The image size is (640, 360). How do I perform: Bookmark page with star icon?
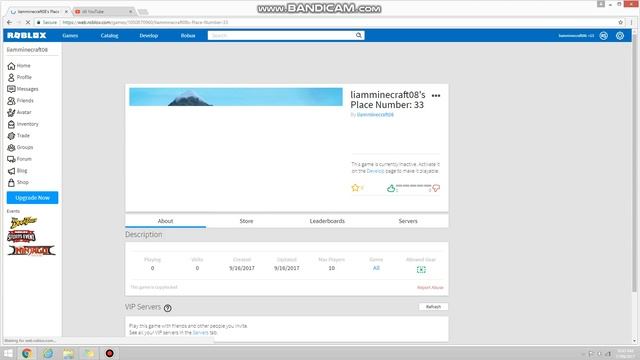[x=620, y=22]
